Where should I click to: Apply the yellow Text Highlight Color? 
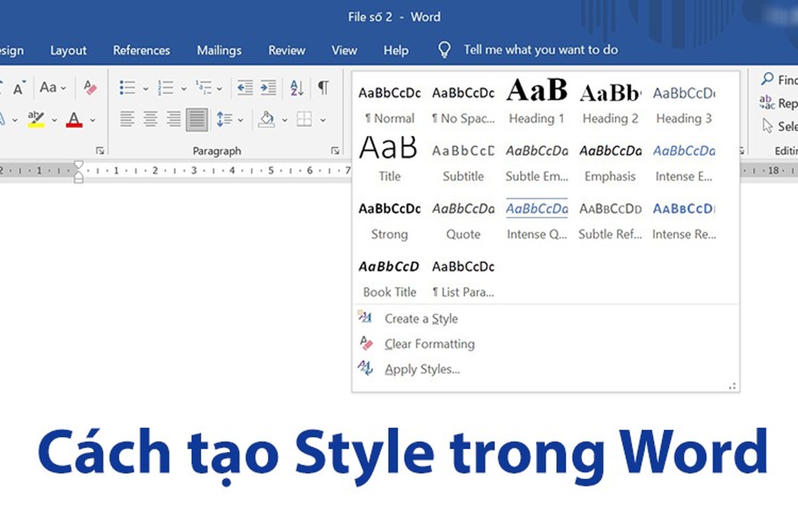click(36, 119)
